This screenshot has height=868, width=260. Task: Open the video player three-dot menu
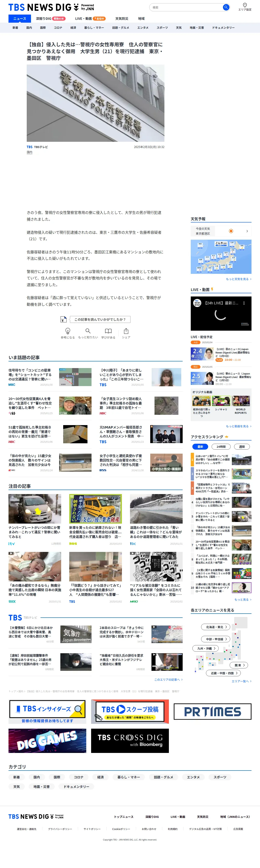(x=244, y=303)
